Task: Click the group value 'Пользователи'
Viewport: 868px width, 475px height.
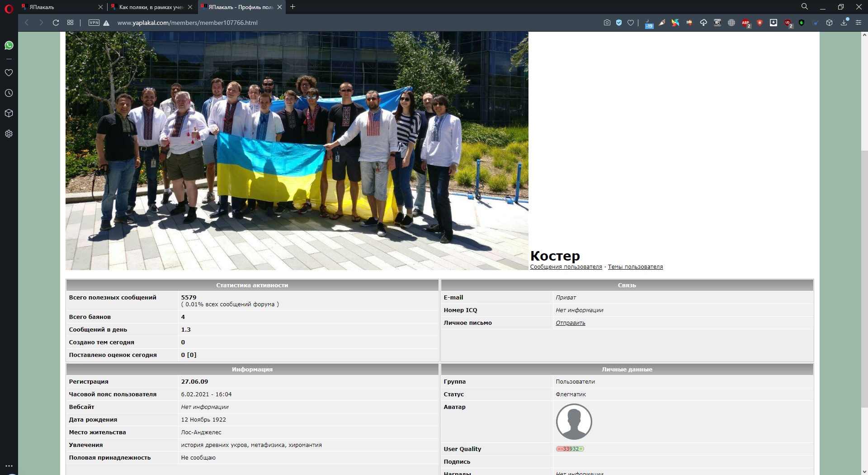Action: 576,382
